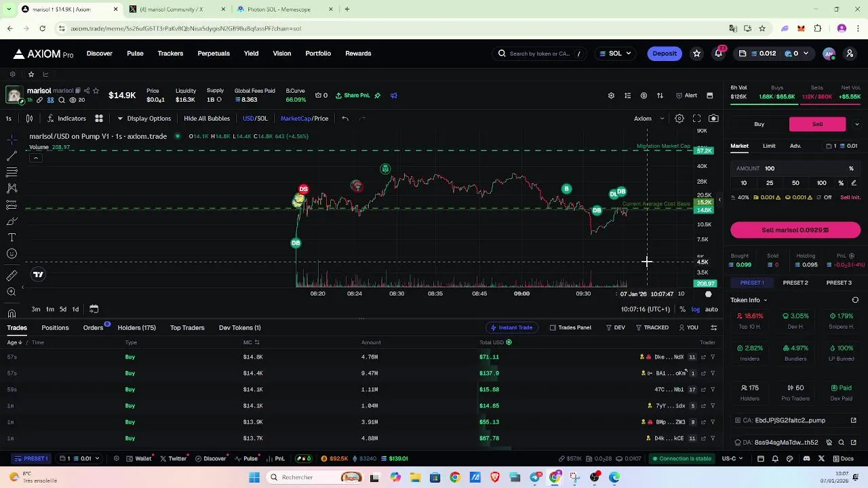The height and width of the screenshot is (488, 868).
Task: Click the Sell marisol button
Action: pos(795,230)
